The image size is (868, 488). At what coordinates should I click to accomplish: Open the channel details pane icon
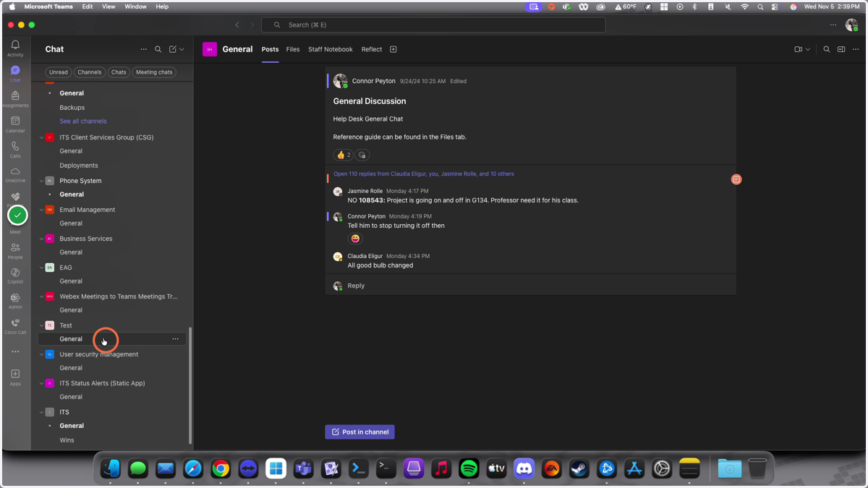pyautogui.click(x=841, y=49)
